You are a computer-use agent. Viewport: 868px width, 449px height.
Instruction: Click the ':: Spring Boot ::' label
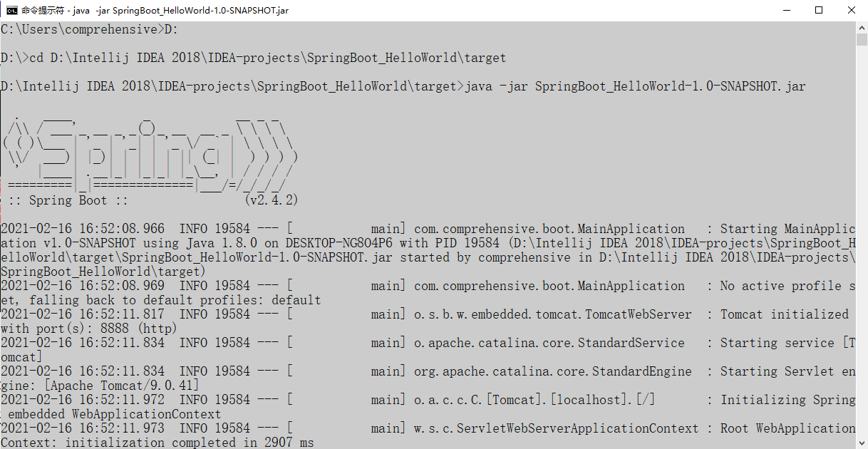pyautogui.click(x=68, y=200)
